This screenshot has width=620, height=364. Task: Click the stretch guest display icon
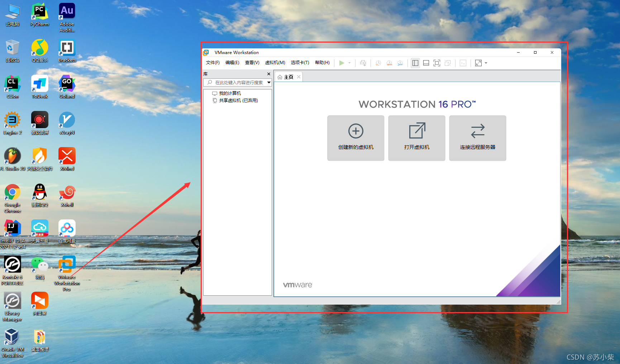(478, 63)
